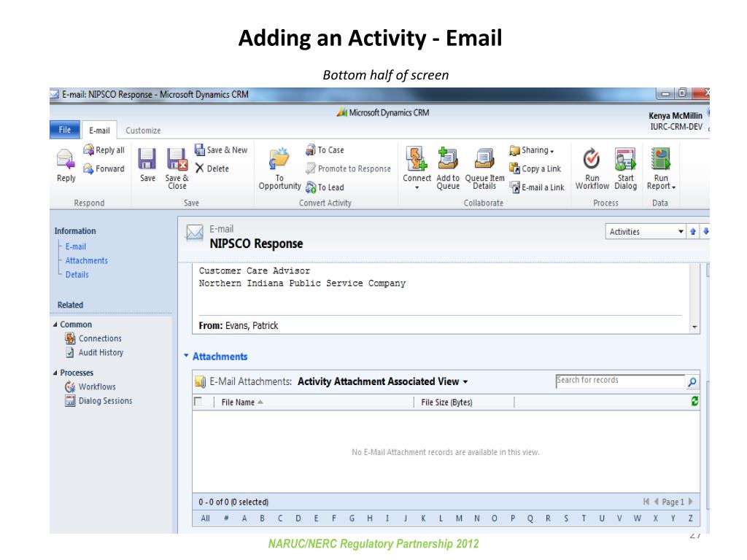
Task: Go to previous record with up arrow
Action: pos(693,231)
